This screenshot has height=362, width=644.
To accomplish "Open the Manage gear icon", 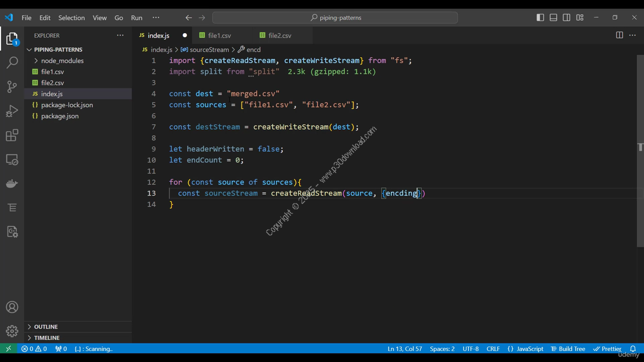I will pos(12,331).
